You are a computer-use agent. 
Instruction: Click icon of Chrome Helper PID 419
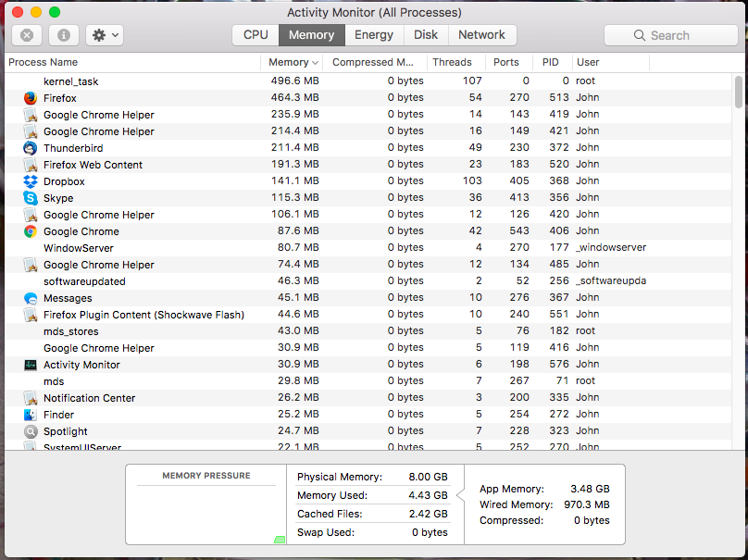click(x=31, y=115)
